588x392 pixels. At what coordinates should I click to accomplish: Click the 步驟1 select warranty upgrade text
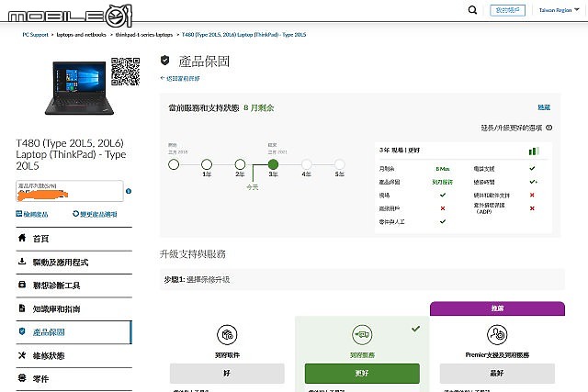click(197, 280)
